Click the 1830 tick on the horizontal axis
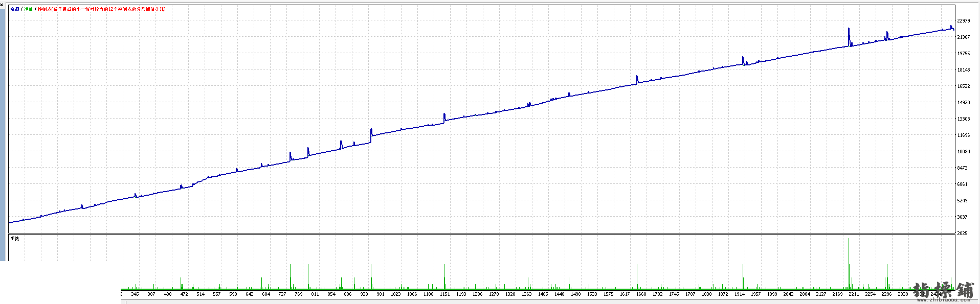Viewport: 980px width, 304px height. 707,294
